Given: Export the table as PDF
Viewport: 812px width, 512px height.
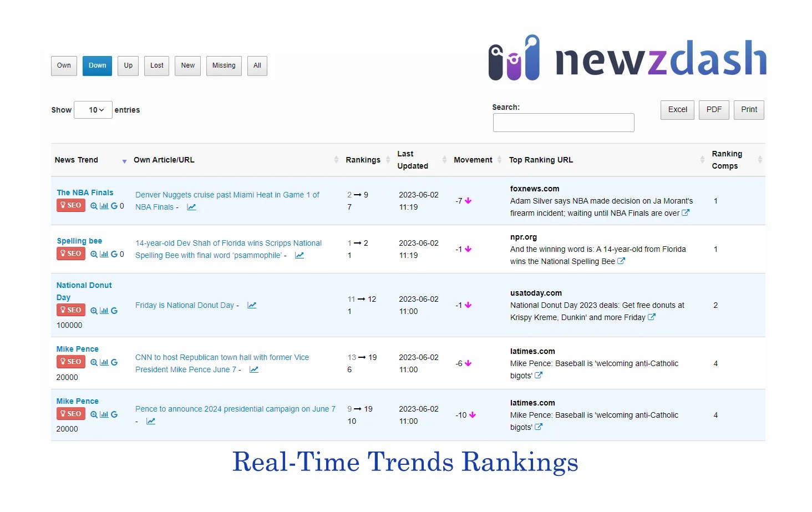Looking at the screenshot, I should (x=714, y=110).
